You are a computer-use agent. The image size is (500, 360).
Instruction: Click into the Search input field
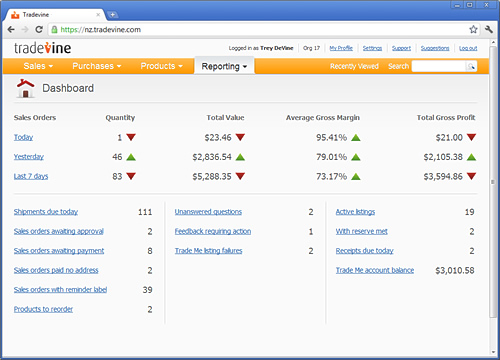[439, 66]
